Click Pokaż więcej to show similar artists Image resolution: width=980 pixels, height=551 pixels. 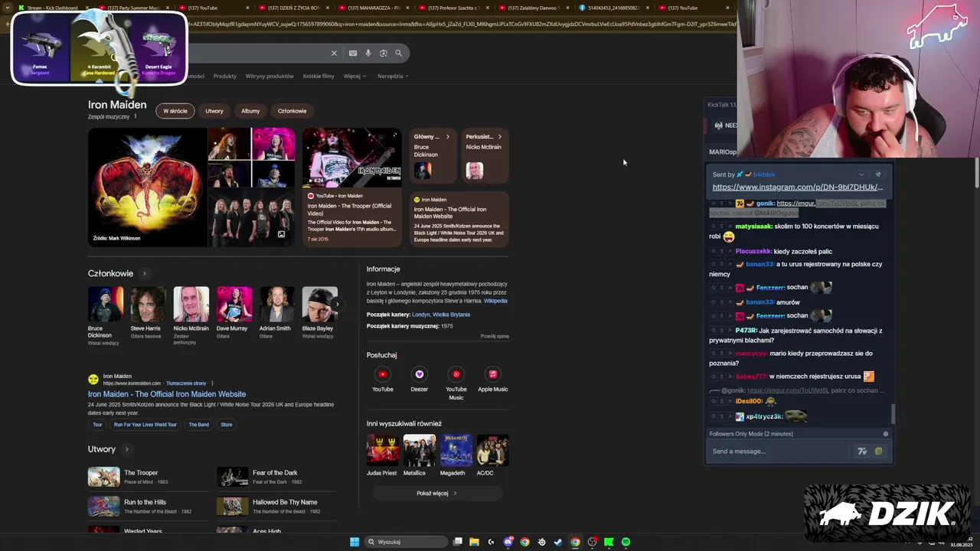click(436, 494)
